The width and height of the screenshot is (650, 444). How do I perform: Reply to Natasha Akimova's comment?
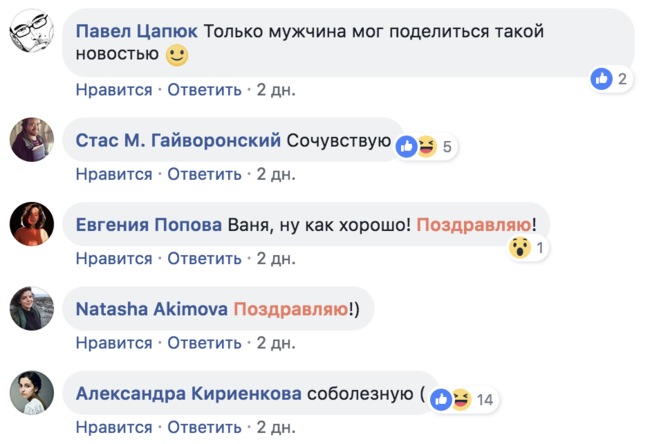(204, 344)
